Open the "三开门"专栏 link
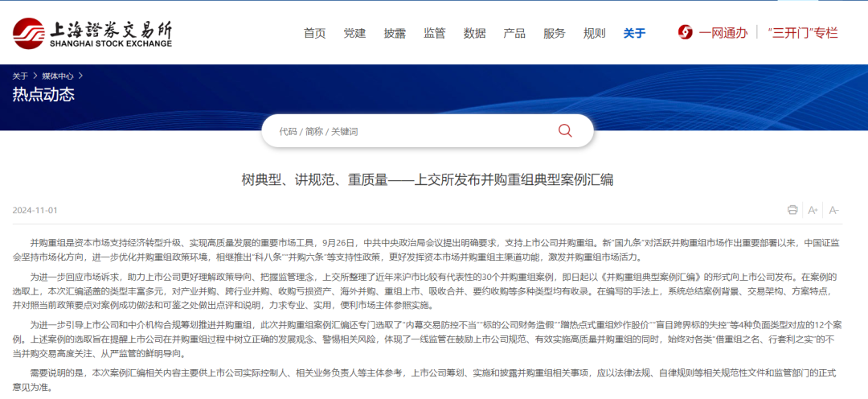Viewport: 868px width, 399px height. pos(803,33)
